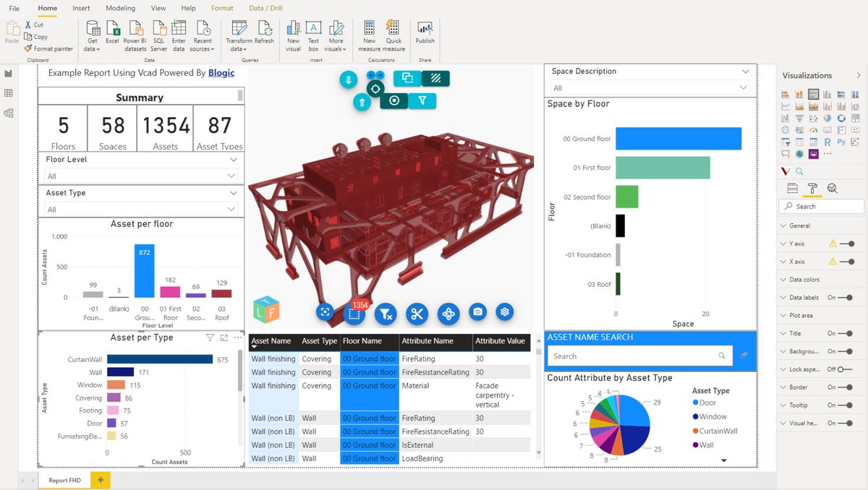Select the Report FHD page tab

(x=64, y=480)
